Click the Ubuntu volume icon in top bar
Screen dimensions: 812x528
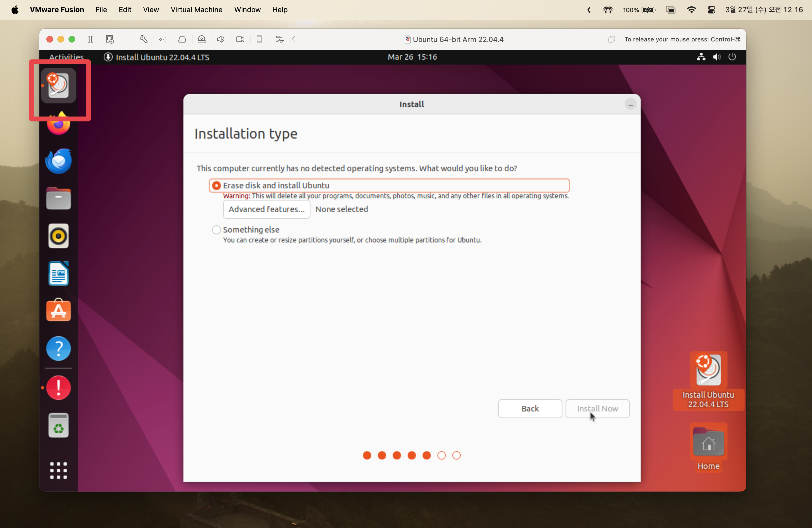(716, 57)
